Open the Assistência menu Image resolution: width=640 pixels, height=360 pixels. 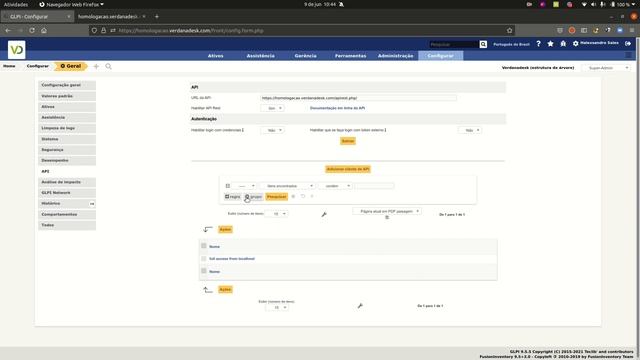(x=260, y=56)
